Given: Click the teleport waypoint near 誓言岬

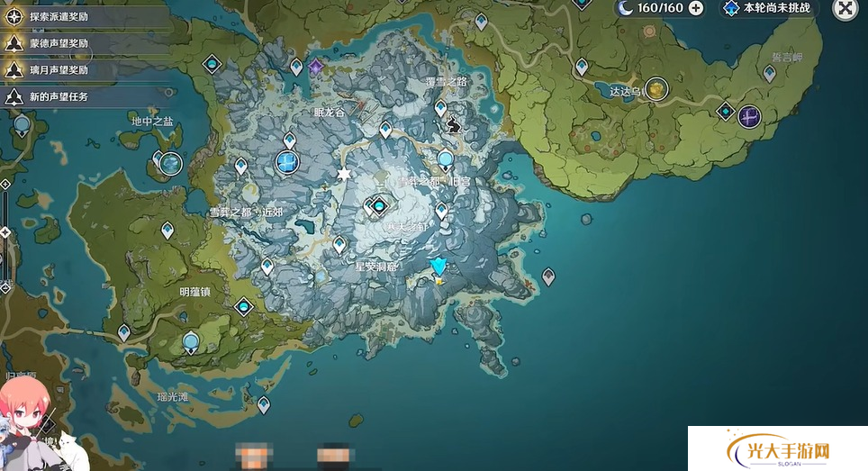Looking at the screenshot, I should (769, 74).
